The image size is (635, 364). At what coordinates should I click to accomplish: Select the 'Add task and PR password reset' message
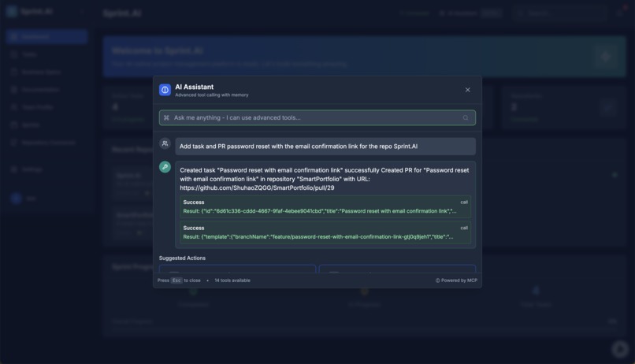(x=325, y=147)
